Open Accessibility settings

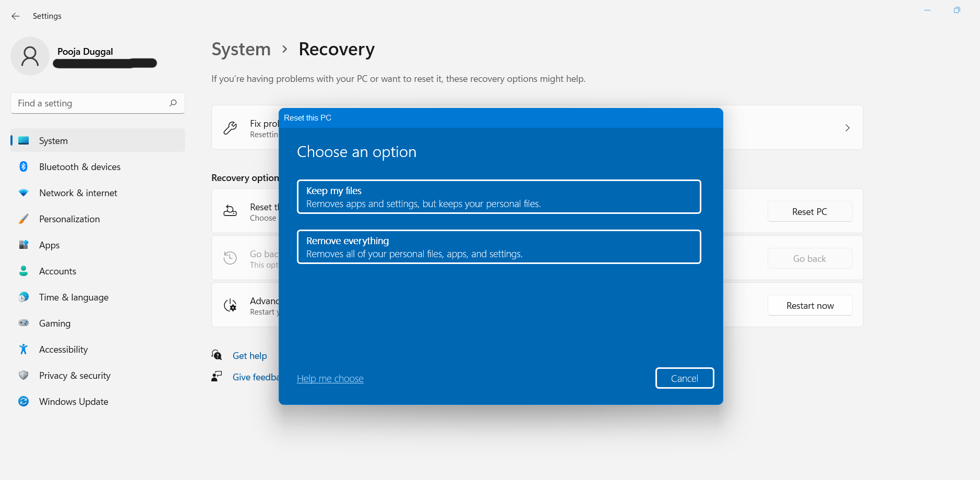pos(98,349)
